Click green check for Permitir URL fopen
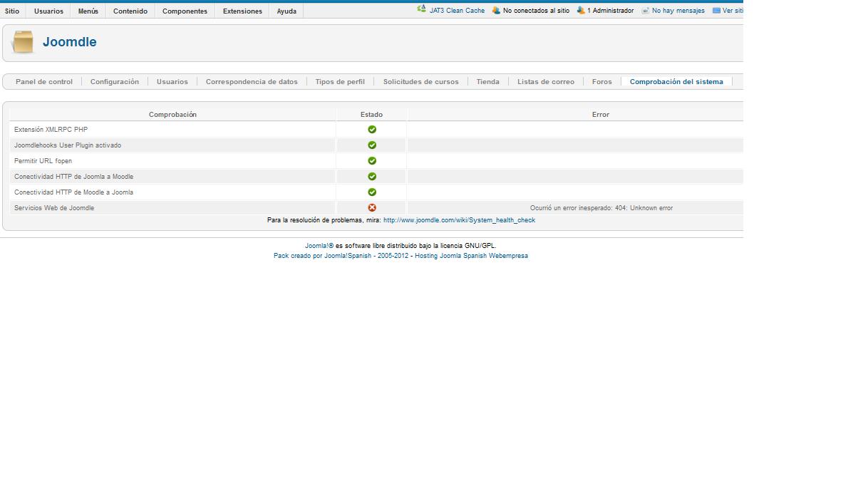868x481 pixels. [x=372, y=161]
